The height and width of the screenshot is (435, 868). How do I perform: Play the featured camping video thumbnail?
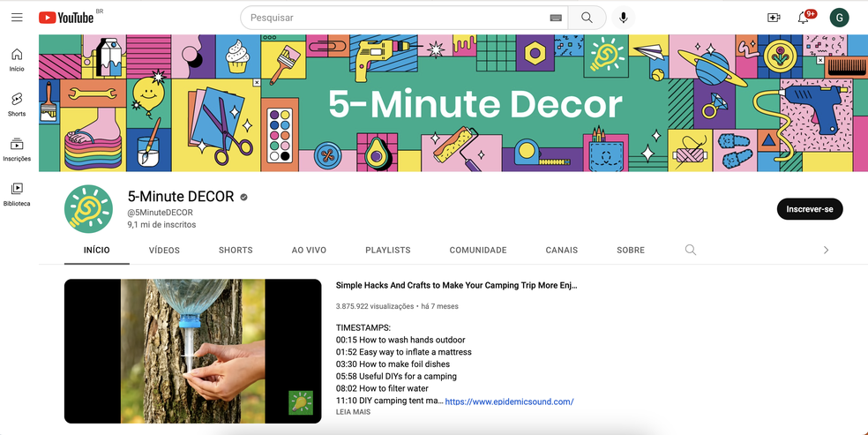[x=192, y=351]
